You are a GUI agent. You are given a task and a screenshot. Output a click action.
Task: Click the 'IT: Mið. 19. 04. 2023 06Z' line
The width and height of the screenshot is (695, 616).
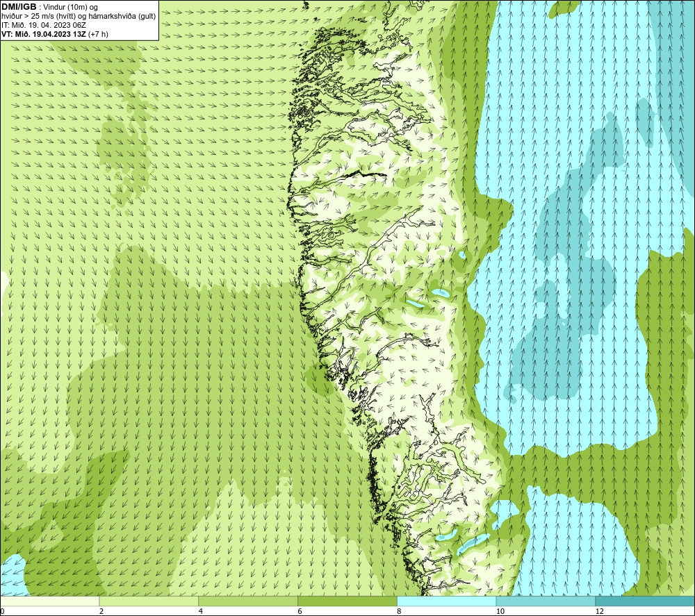click(44, 25)
